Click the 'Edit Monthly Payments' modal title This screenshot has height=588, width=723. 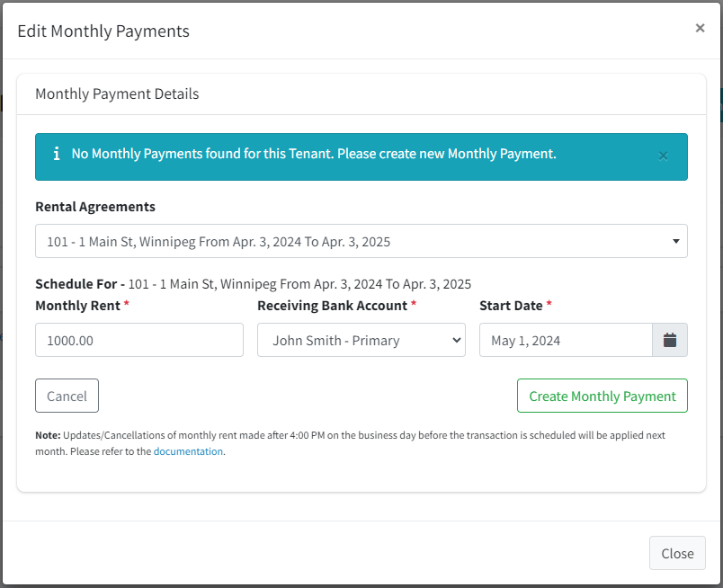[103, 31]
